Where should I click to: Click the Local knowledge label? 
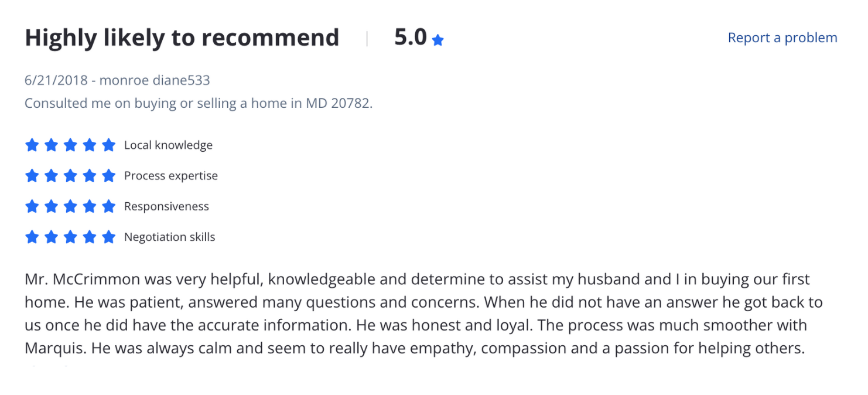(168, 145)
